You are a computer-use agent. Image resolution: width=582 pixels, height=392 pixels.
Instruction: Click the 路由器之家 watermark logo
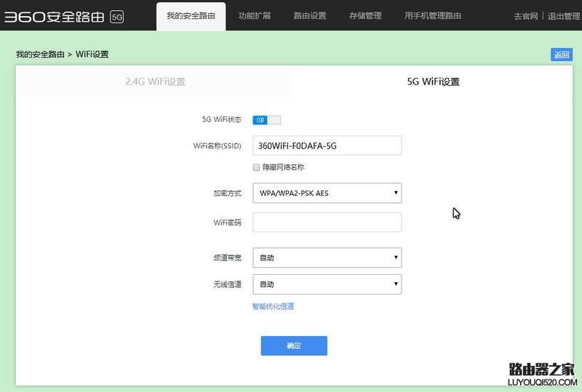click(x=542, y=374)
